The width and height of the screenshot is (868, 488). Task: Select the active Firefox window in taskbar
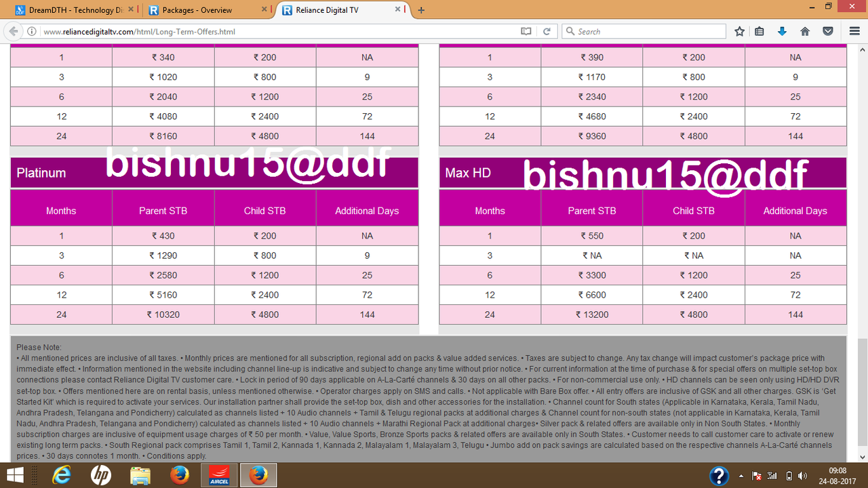click(x=258, y=475)
